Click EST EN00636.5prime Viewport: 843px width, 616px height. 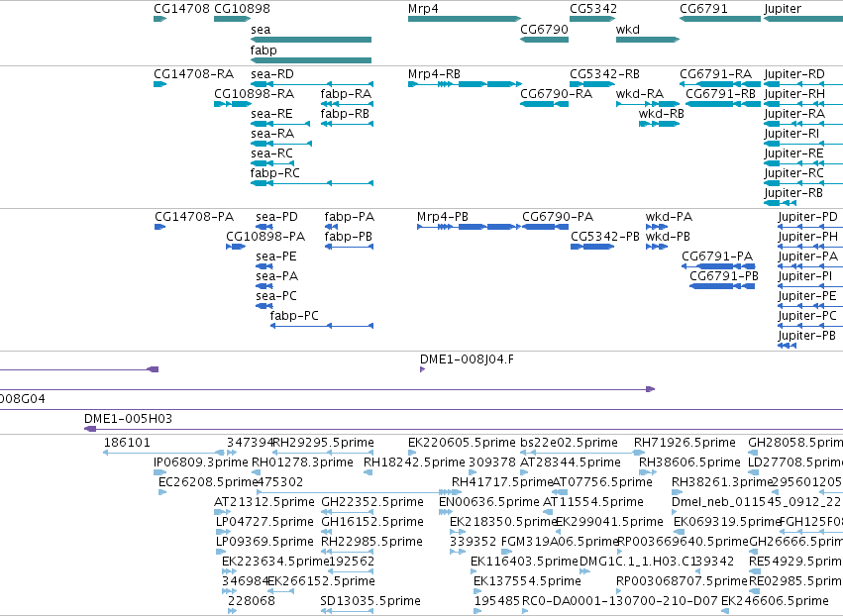click(445, 512)
